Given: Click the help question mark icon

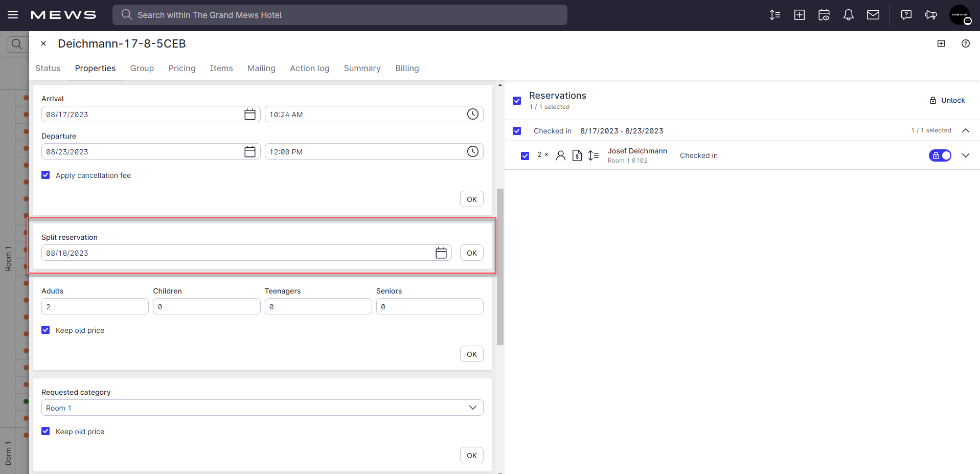Looking at the screenshot, I should point(965,43).
